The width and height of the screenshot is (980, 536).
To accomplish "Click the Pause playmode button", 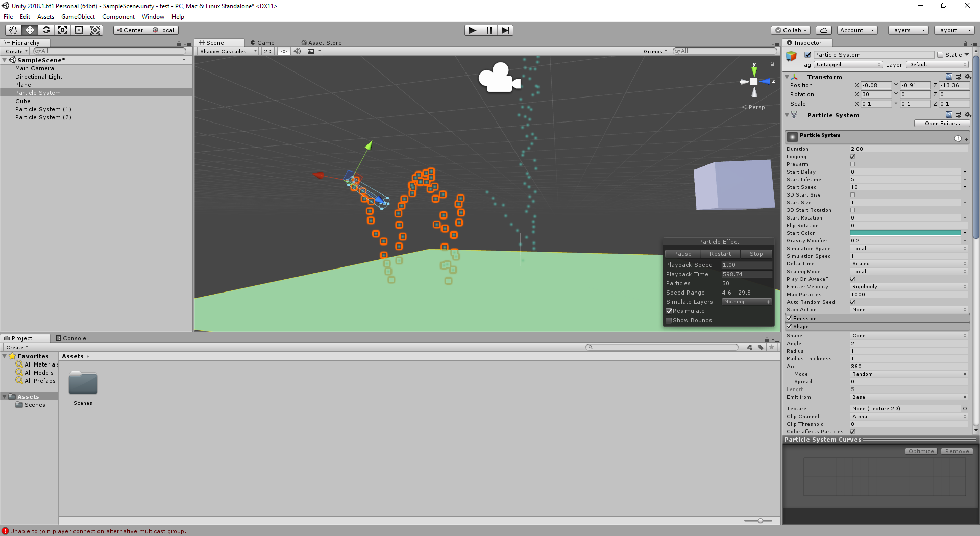I will tap(489, 30).
